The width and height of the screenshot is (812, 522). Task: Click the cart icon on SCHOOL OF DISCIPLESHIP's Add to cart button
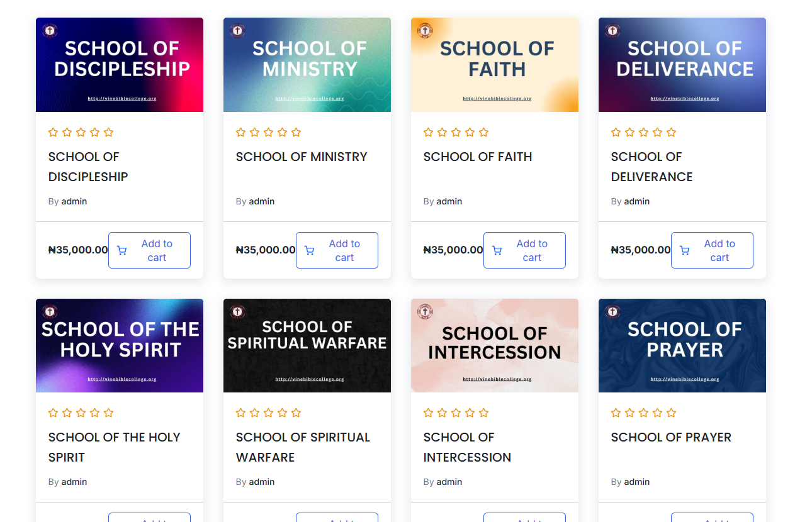point(121,250)
